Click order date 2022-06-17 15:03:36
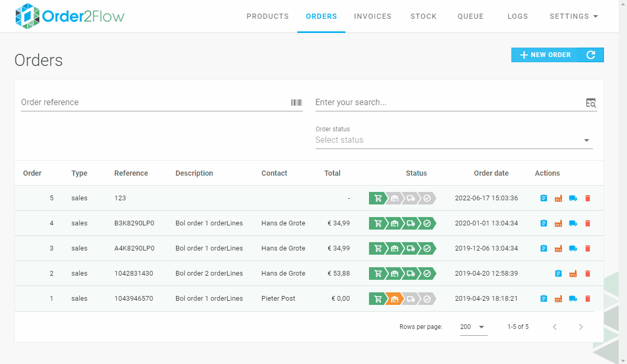Image resolution: width=627 pixels, height=364 pixels. (486, 198)
